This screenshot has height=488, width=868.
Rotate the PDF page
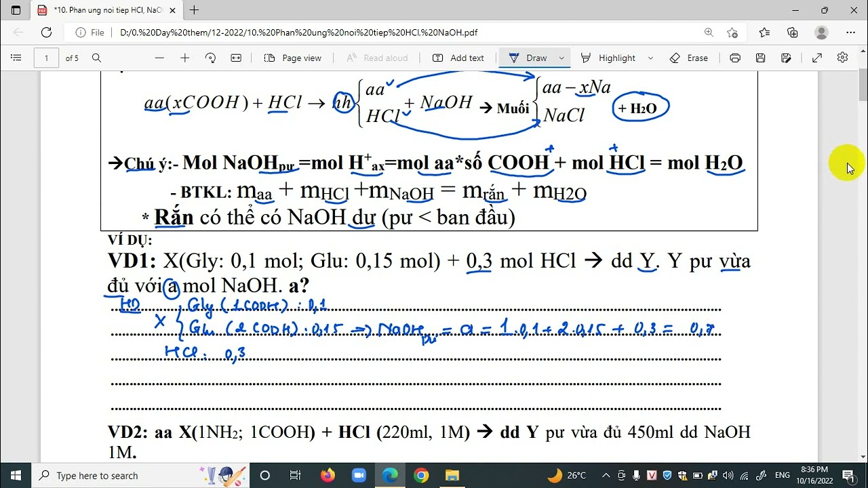(210, 58)
